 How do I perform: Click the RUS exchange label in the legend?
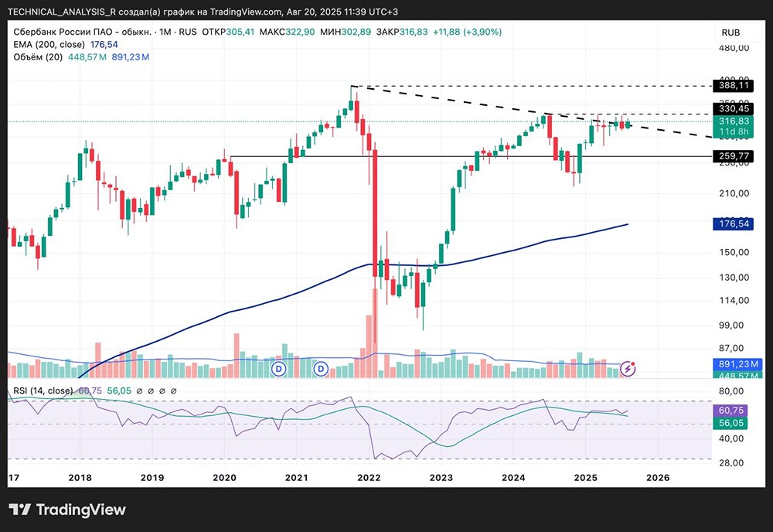(188, 32)
